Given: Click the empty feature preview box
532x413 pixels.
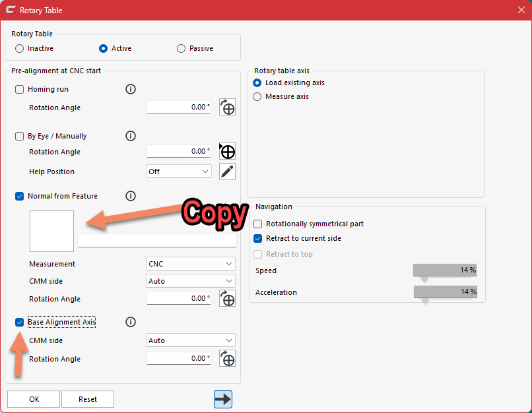Looking at the screenshot, I should pos(51,232).
